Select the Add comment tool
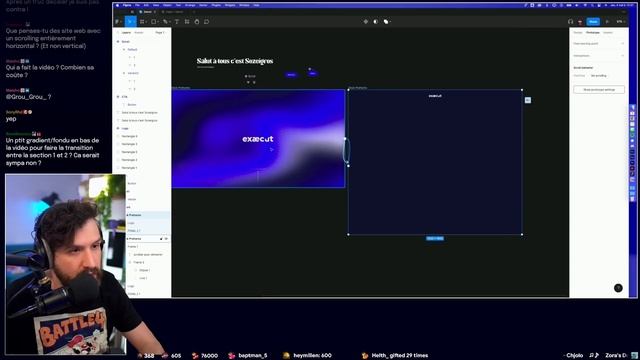The width and height of the screenshot is (640, 360). tap(207, 22)
